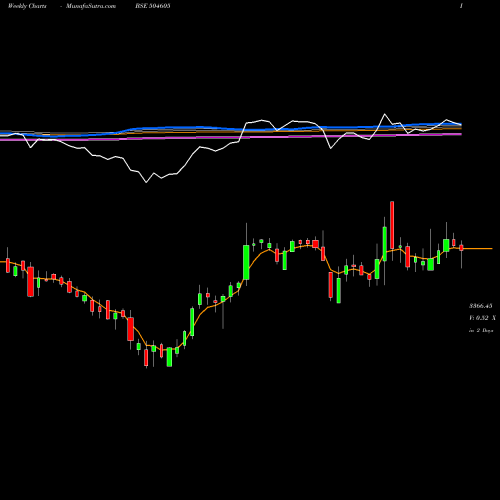Click the 'in 2 Days' text
The image size is (500, 500).
point(481,330)
